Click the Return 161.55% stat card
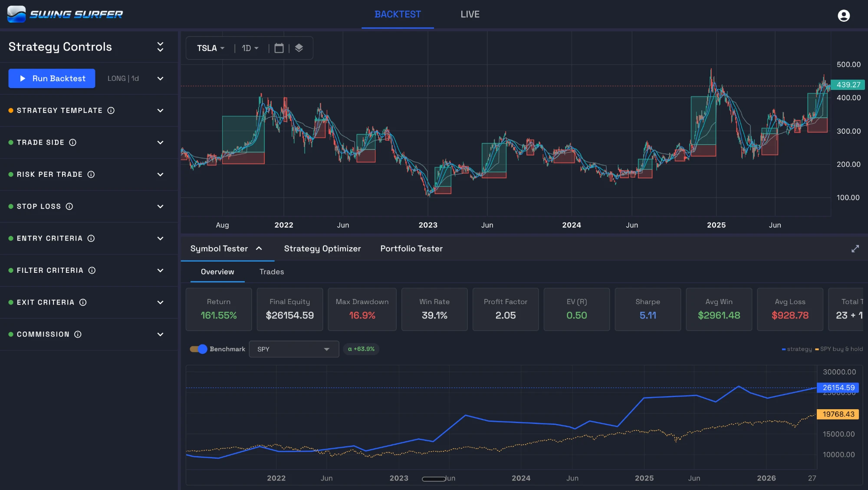The width and height of the screenshot is (868, 490). tap(219, 309)
